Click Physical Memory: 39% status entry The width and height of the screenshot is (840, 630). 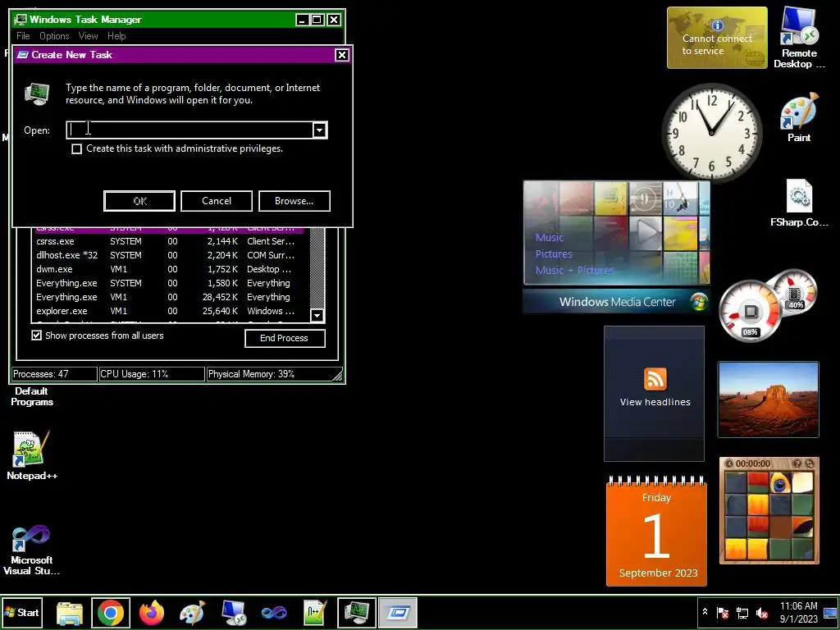[x=269, y=374]
